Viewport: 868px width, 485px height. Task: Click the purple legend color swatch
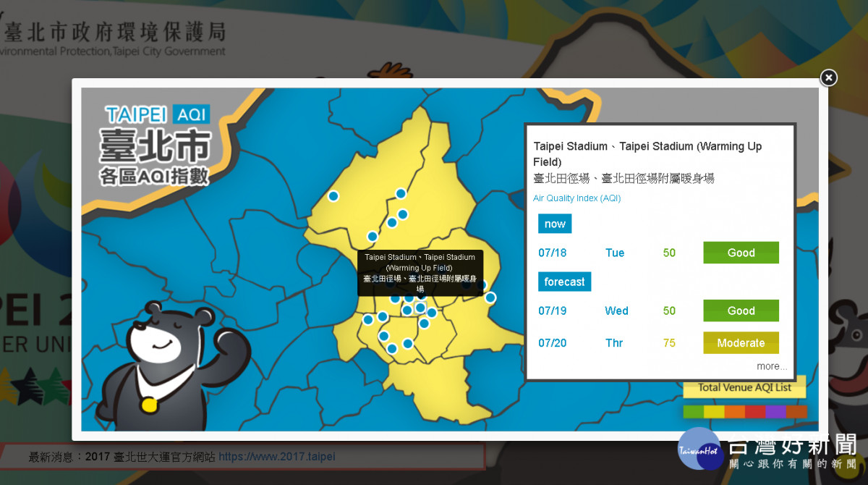pos(775,412)
